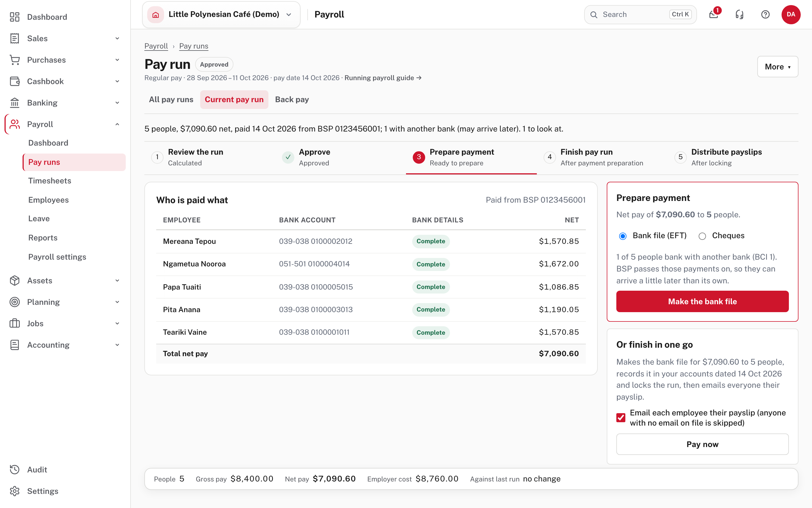Click the Planning target icon
The height and width of the screenshot is (508, 812).
(x=14, y=302)
